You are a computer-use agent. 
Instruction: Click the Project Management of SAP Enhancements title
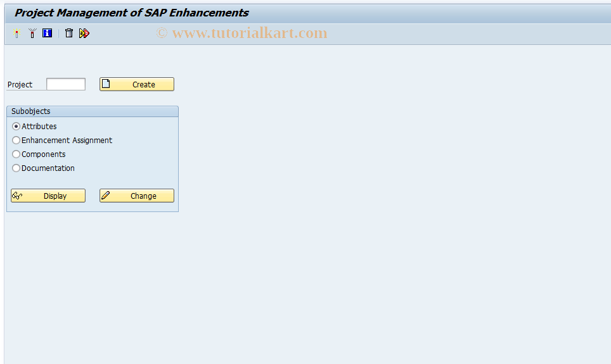[131, 13]
